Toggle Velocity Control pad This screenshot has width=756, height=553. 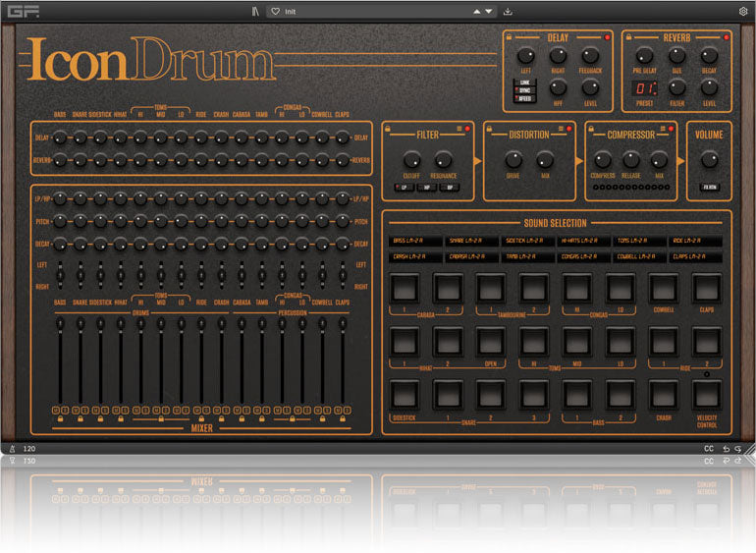click(707, 395)
